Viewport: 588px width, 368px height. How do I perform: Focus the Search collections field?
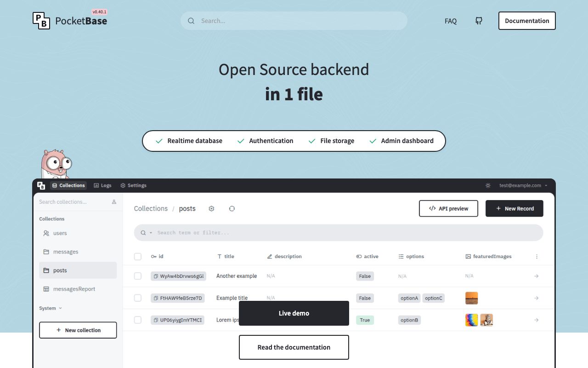click(x=73, y=202)
